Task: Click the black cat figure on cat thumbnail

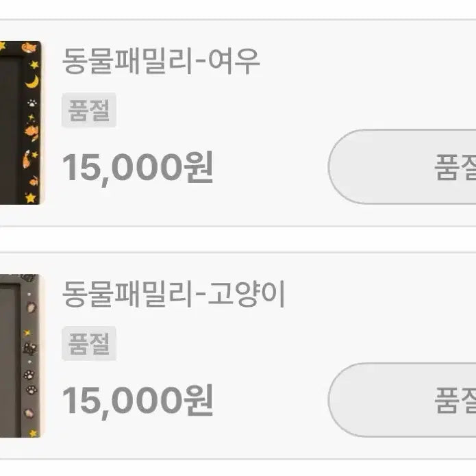Action: point(29,349)
